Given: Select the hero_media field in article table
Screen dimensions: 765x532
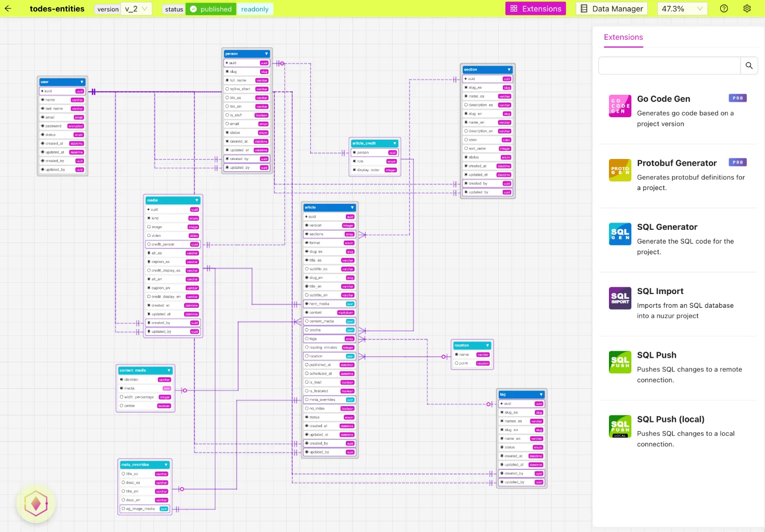Looking at the screenshot, I should (329, 304).
